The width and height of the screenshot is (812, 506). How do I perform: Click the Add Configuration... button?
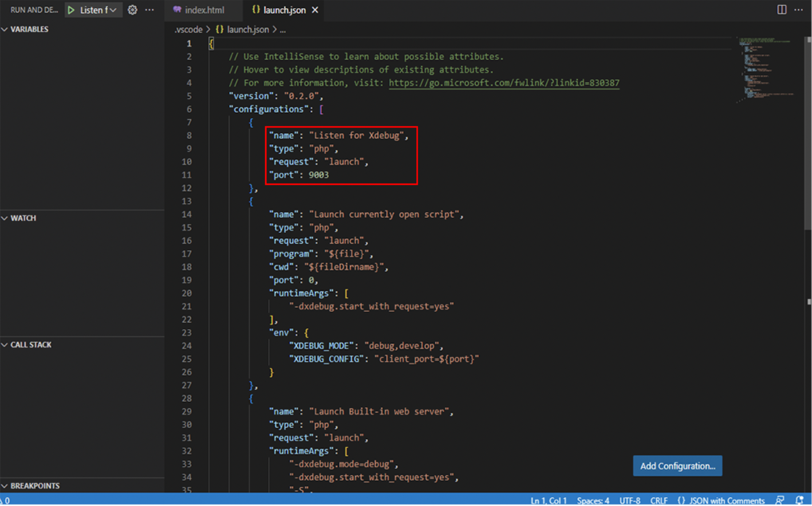coord(677,466)
